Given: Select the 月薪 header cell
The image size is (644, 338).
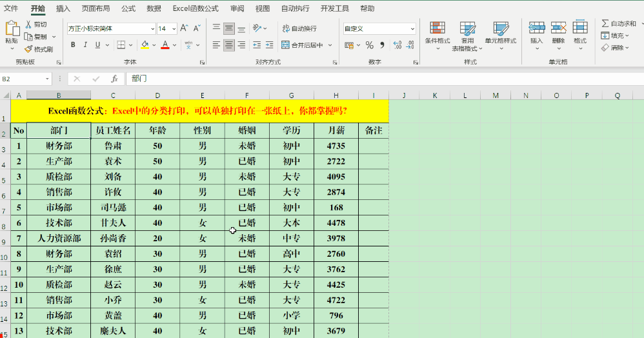Looking at the screenshot, I should [336, 130].
